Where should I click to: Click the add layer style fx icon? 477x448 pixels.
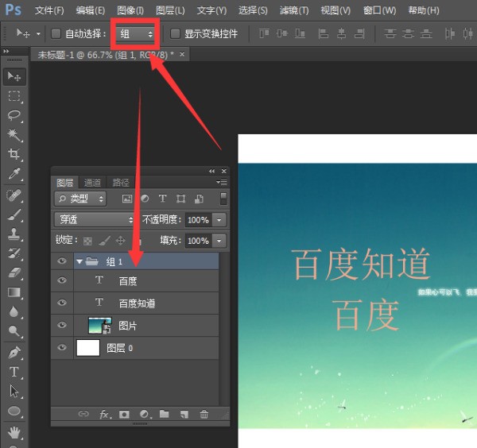coord(104,414)
